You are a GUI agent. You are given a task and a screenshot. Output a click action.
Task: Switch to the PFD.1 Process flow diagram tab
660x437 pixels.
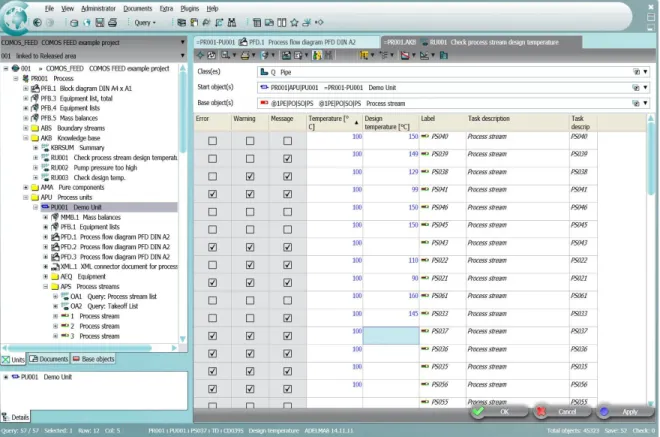287,42
